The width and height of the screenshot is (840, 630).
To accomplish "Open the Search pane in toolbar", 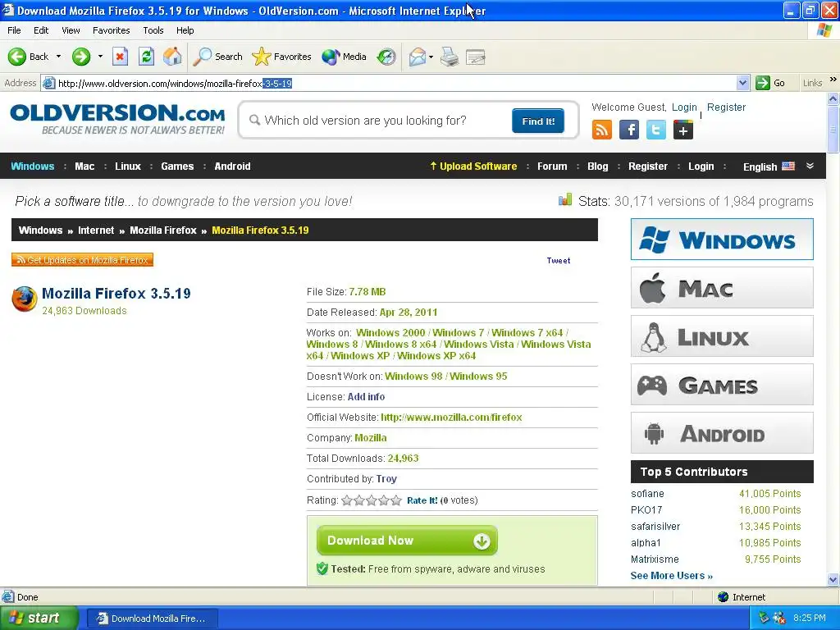I will point(217,57).
